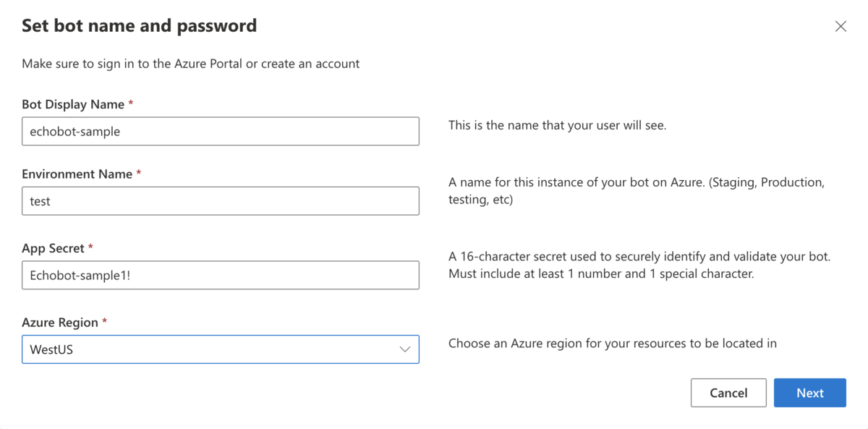868x429 pixels.
Task: Cancel the bot setup
Action: (x=728, y=393)
